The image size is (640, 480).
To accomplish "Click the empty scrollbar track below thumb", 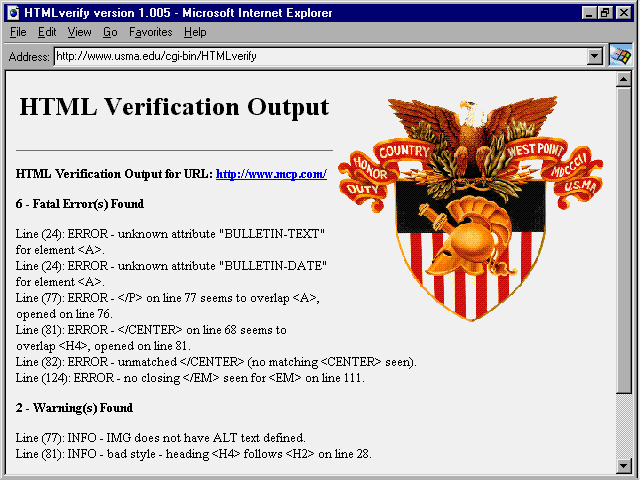I will click(625, 425).
